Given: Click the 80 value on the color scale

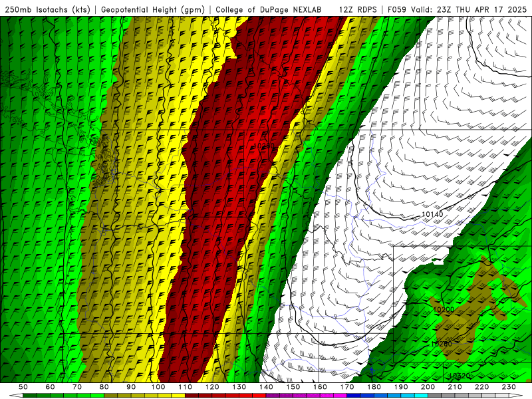Looking at the screenshot, I should point(104,387).
